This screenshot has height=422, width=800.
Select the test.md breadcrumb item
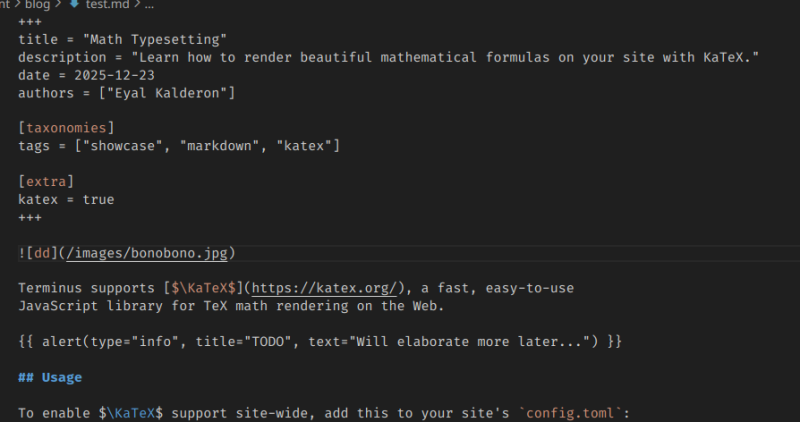pyautogui.click(x=106, y=5)
